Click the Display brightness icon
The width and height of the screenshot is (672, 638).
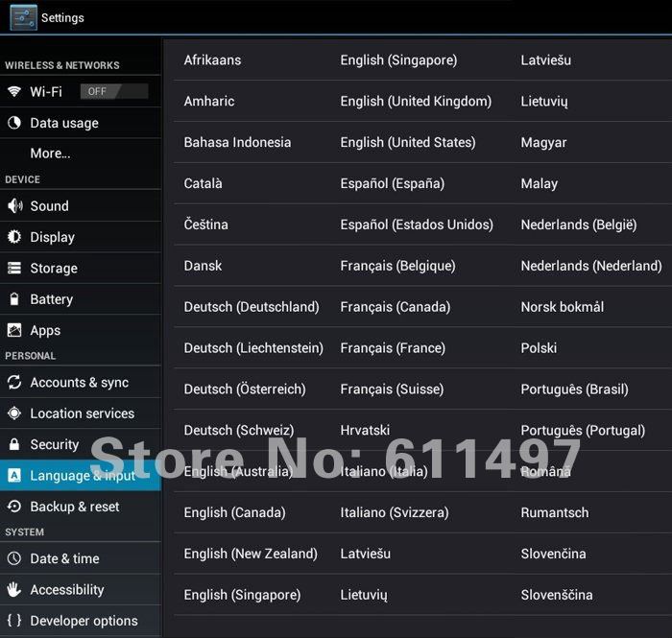point(14,237)
